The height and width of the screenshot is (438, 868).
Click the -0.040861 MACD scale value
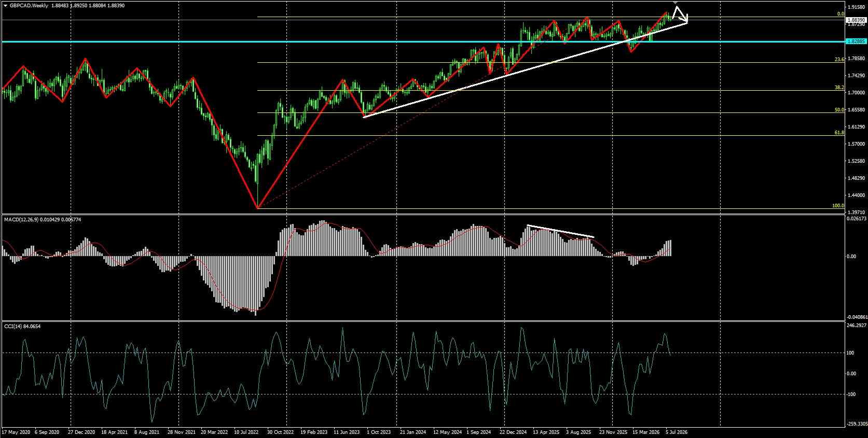(x=856, y=317)
